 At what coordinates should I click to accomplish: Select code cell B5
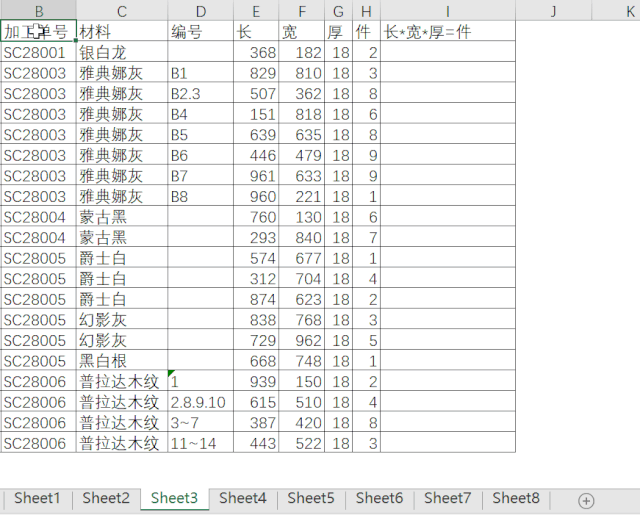200,134
